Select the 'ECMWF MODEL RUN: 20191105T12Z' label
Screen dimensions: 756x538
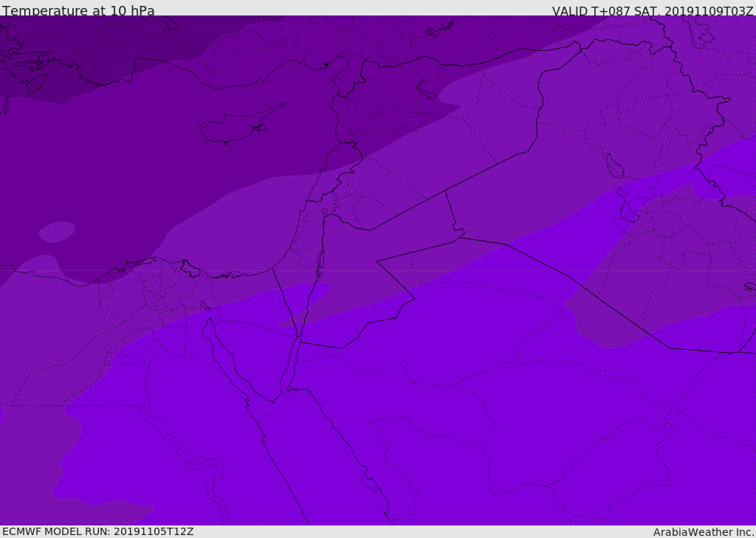[98, 532]
